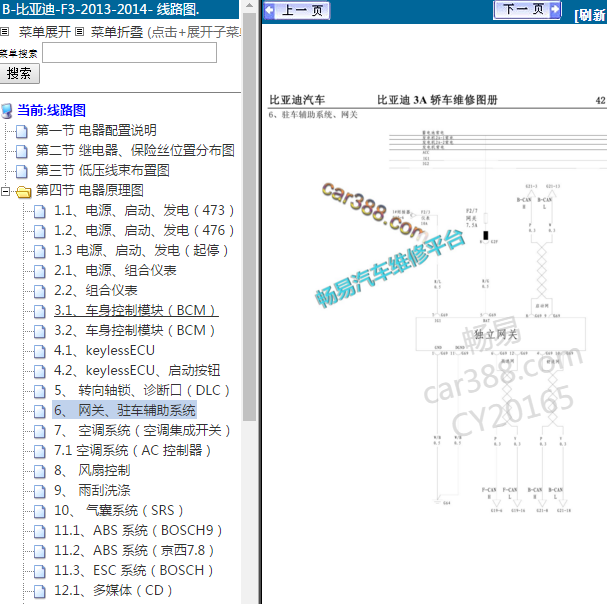Click the page icon of 1.1、电源（473）
Screen dimensions: 607x604
pos(39,211)
